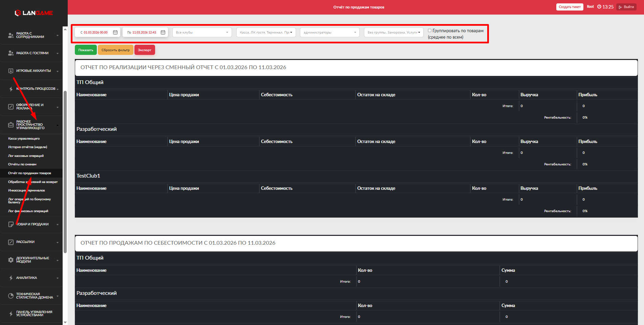This screenshot has width=644, height=325.
Task: Click the manager workspace briefcase icon
Action: (11, 125)
